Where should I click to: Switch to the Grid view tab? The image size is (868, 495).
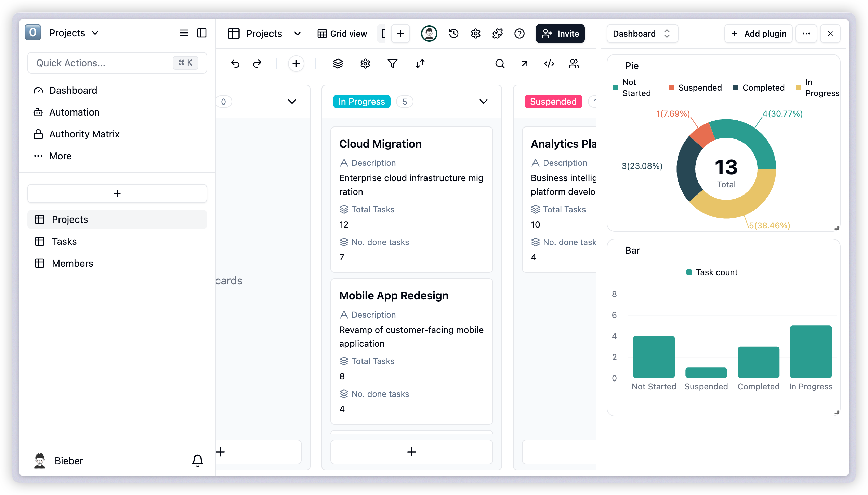click(342, 34)
